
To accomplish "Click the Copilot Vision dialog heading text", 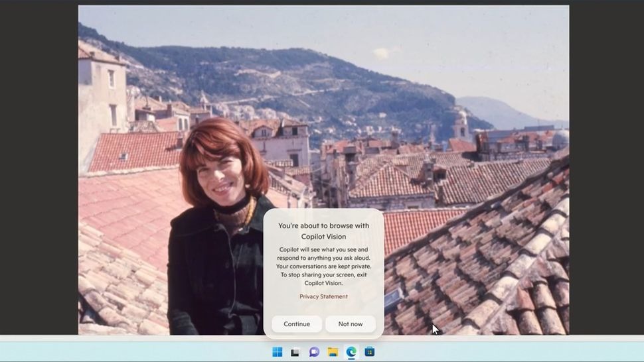I will pyautogui.click(x=323, y=231).
